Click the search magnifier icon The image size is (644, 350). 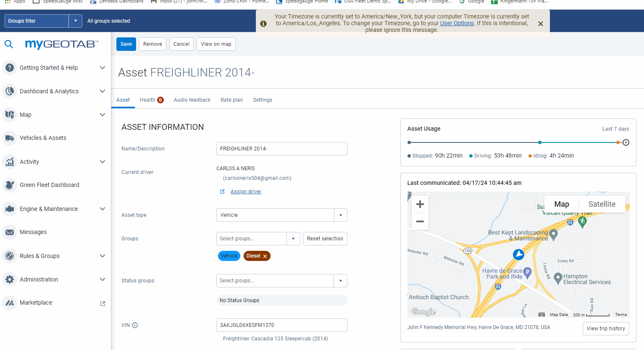point(9,44)
